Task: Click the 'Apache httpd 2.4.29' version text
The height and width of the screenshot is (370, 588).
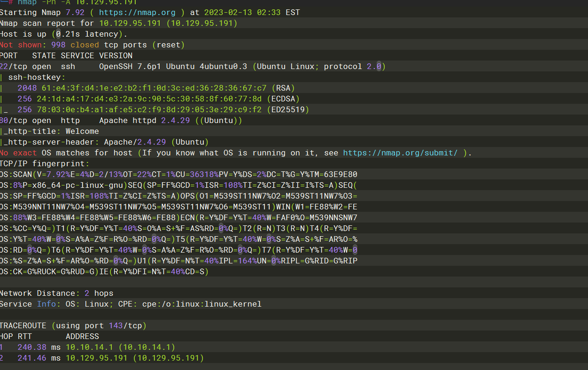Action: coord(144,120)
